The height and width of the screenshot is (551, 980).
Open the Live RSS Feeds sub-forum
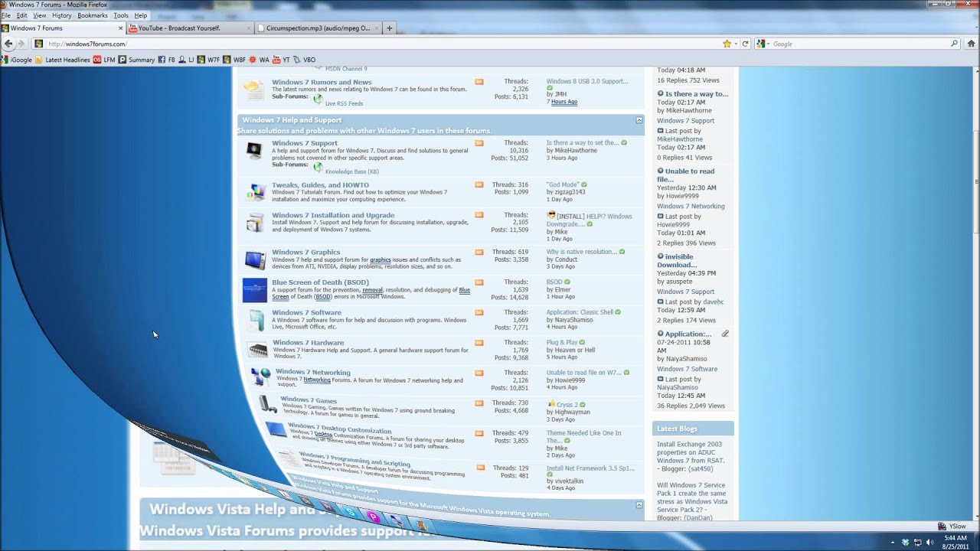344,103
